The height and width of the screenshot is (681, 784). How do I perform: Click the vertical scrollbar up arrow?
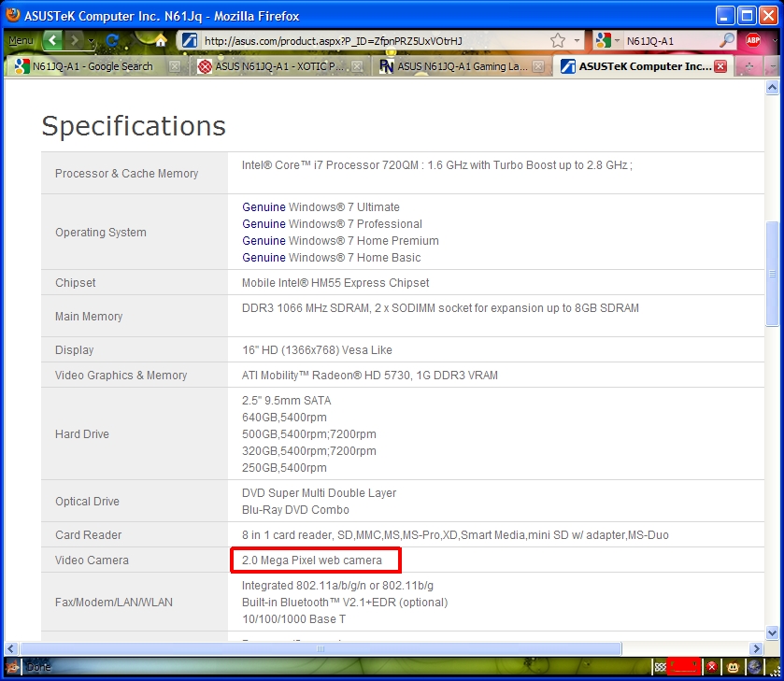[772, 88]
